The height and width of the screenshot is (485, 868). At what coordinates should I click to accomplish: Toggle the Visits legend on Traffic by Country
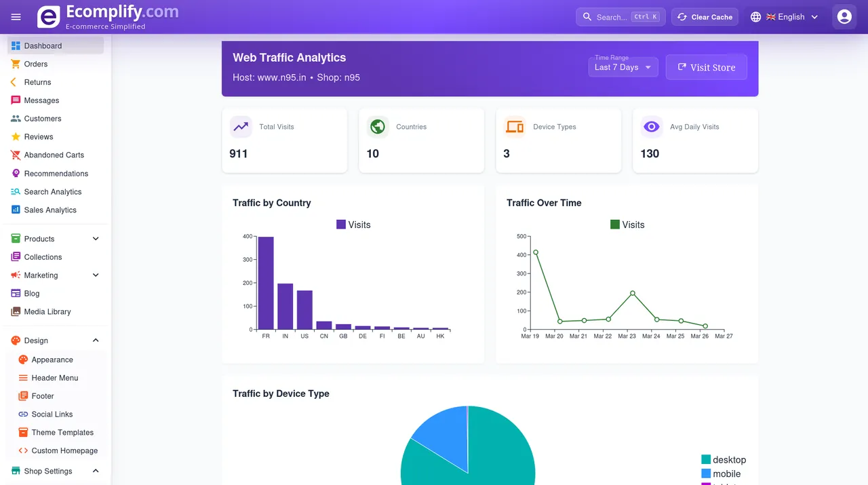353,224
